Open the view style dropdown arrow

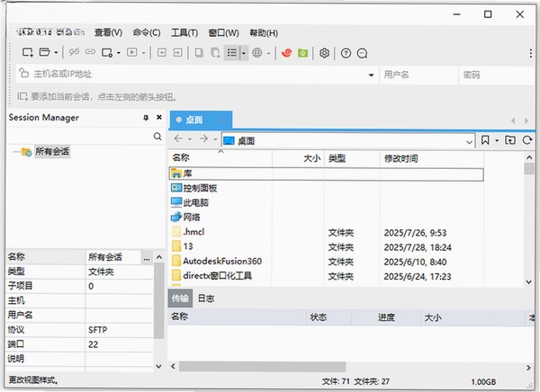click(244, 53)
